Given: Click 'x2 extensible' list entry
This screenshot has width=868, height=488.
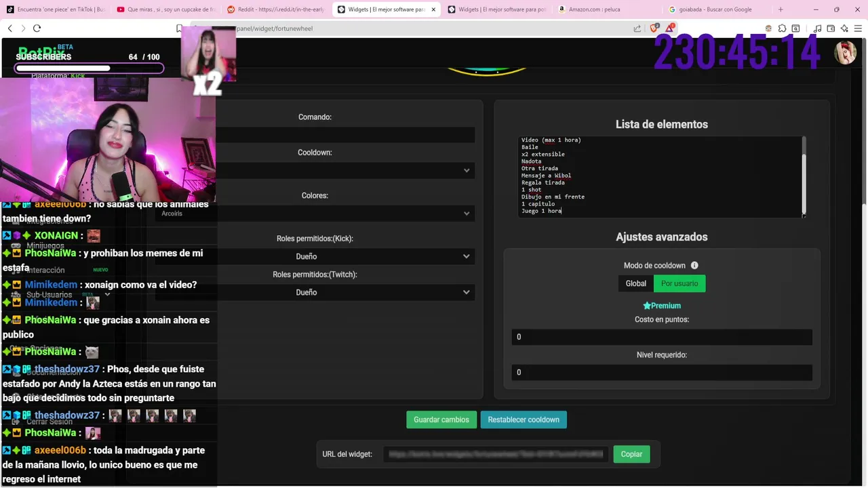Looking at the screenshot, I should (542, 154).
